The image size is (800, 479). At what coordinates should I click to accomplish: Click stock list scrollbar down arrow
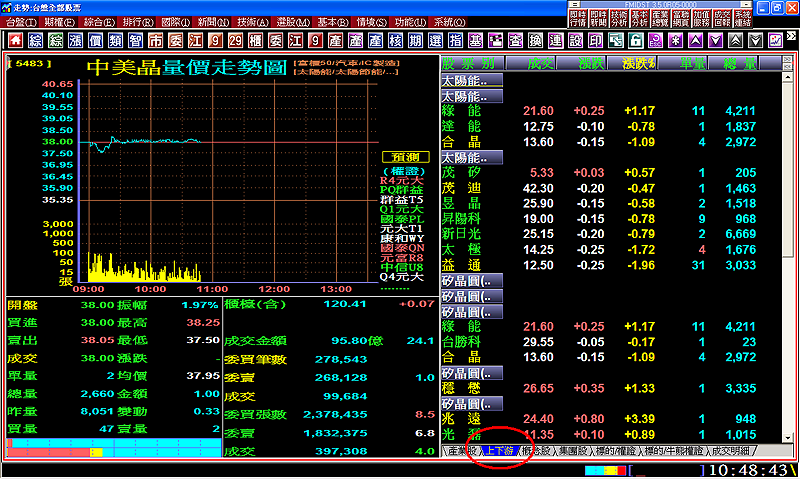[788, 438]
